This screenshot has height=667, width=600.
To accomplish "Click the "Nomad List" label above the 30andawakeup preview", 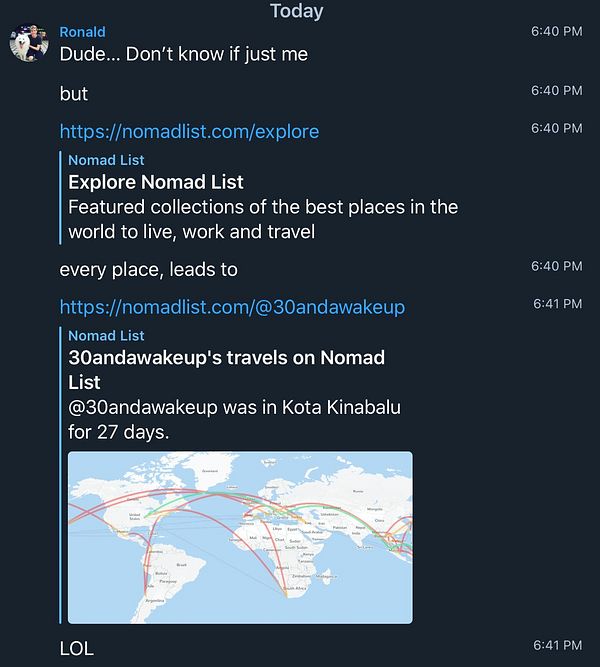I will (106, 336).
